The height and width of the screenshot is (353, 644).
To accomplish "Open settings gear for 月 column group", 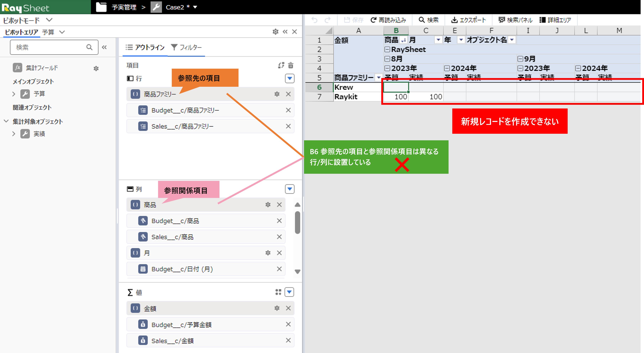I will (268, 253).
